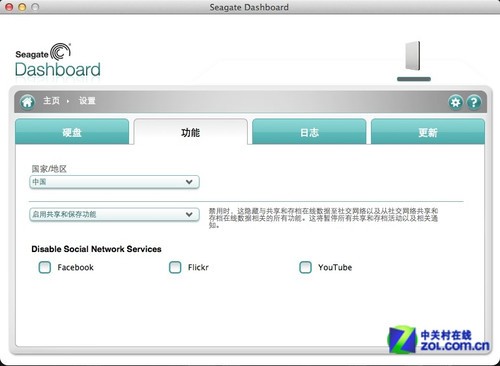This screenshot has height=366, width=500.
Task: Close the Seagate Dashboard window
Action: click(9, 7)
